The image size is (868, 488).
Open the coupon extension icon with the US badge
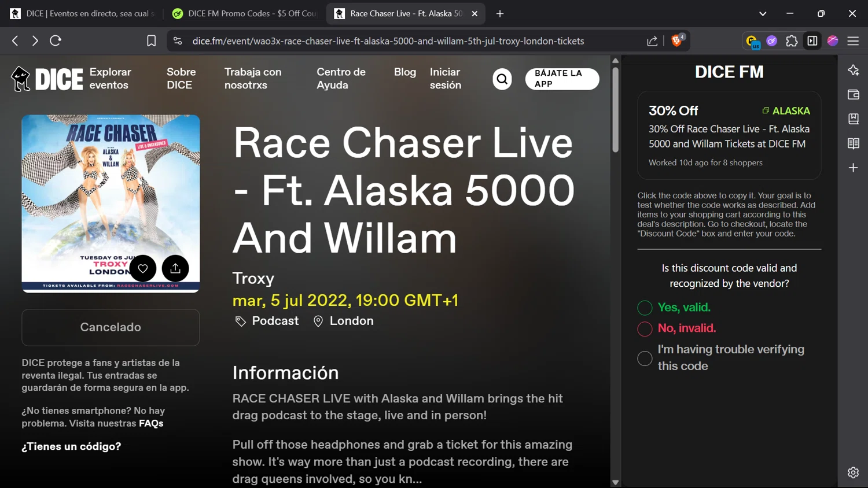tap(752, 41)
